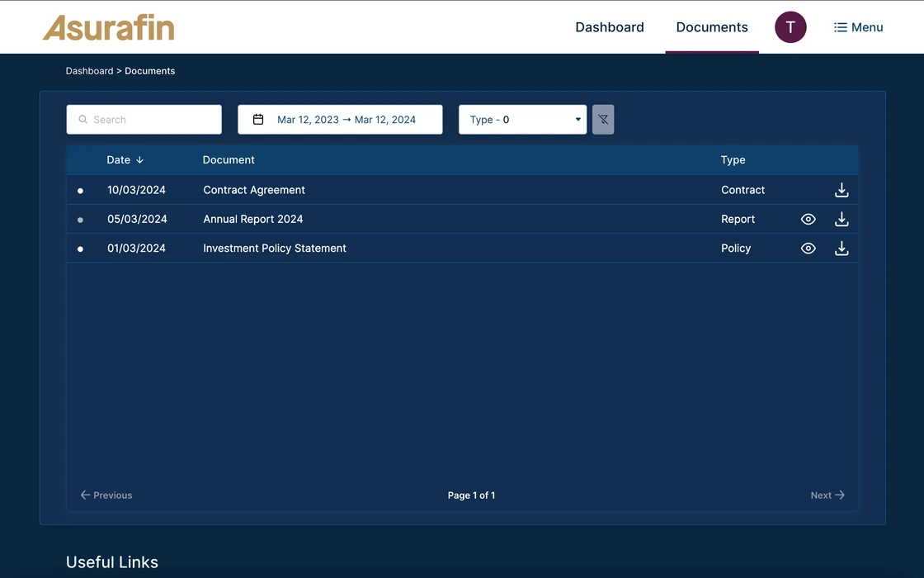Download the Annual Report 2024 document
924x578 pixels.
point(841,220)
